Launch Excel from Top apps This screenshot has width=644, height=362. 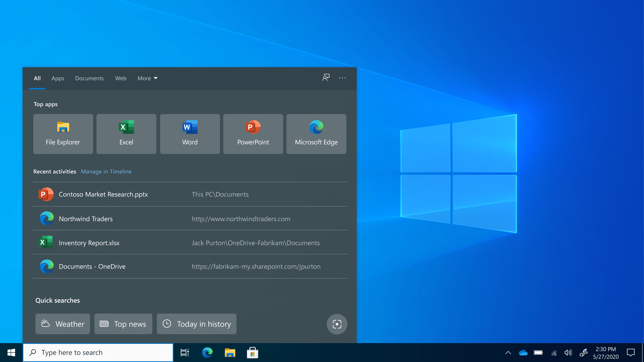[126, 134]
